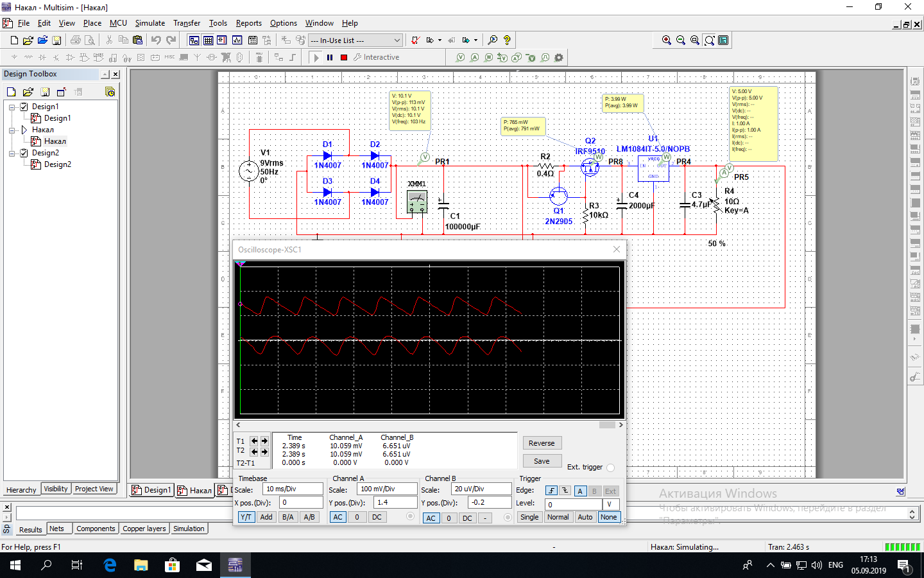This screenshot has height=578, width=924.
Task: Pause the running simulation
Action: [x=330, y=57]
